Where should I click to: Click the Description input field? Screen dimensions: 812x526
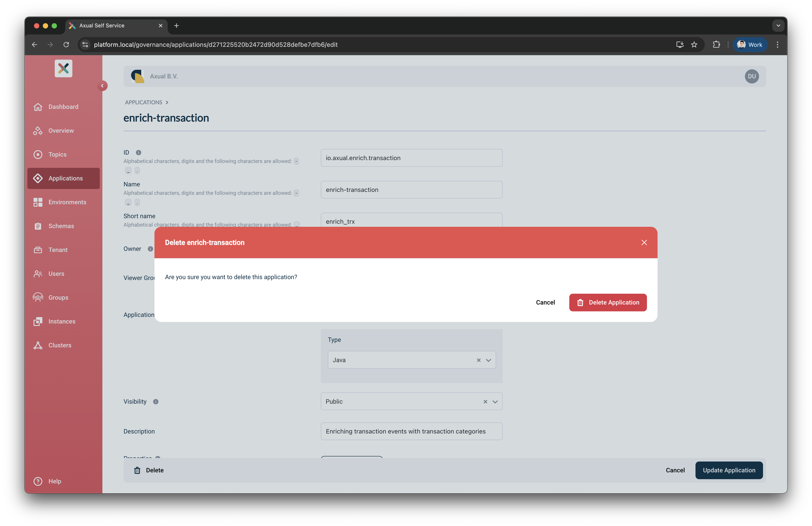tap(411, 431)
